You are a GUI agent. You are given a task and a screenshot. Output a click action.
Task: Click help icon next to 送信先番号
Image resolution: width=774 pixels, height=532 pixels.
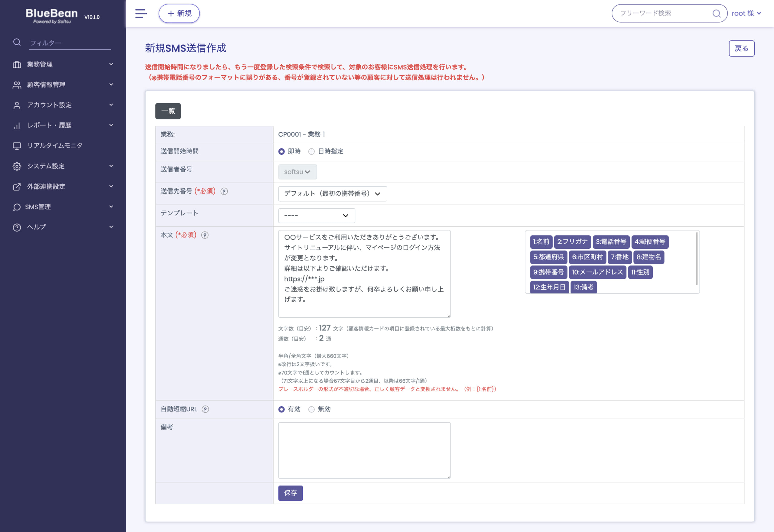(x=224, y=191)
